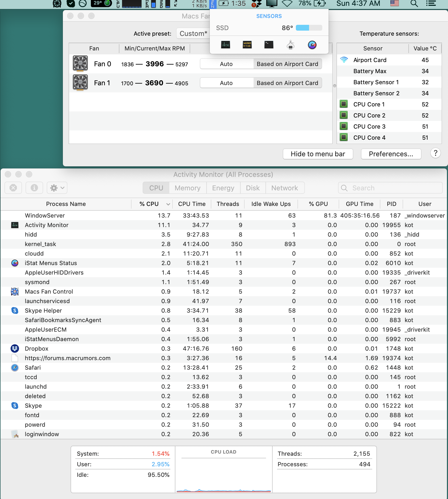Screen dimensions: 448x499
Task: Toggle the % CPU column sort arrow
Action: pyautogui.click(x=168, y=204)
